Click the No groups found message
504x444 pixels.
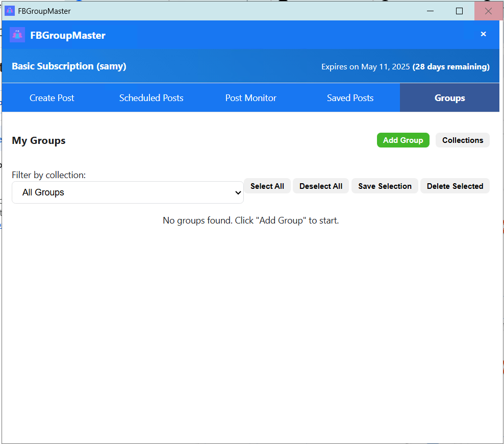[250, 220]
